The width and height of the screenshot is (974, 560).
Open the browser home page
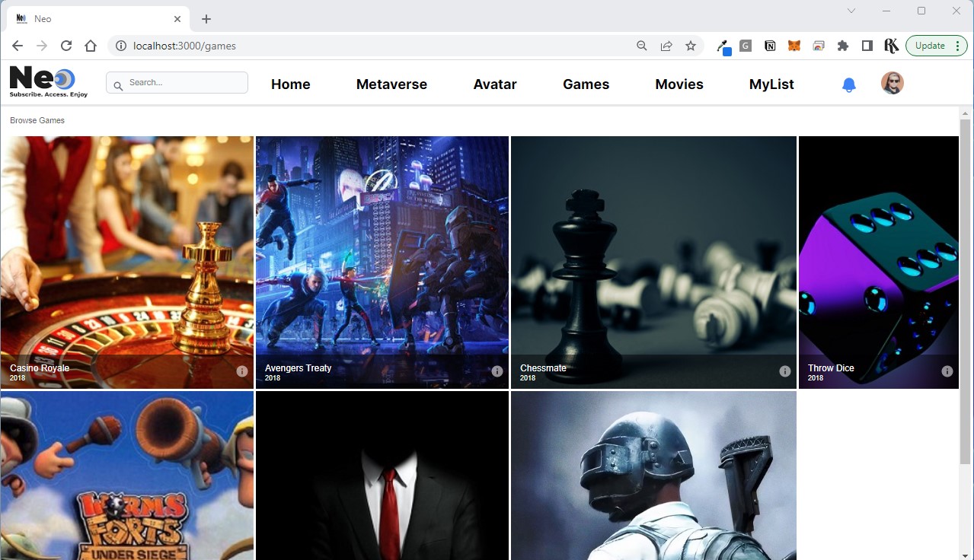pyautogui.click(x=91, y=46)
